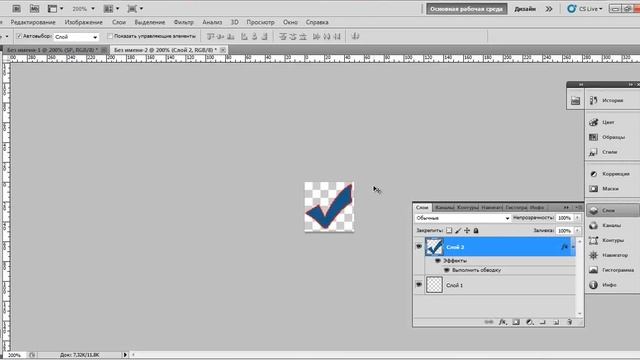Switch to the Без имени-1 document tab

52,50
